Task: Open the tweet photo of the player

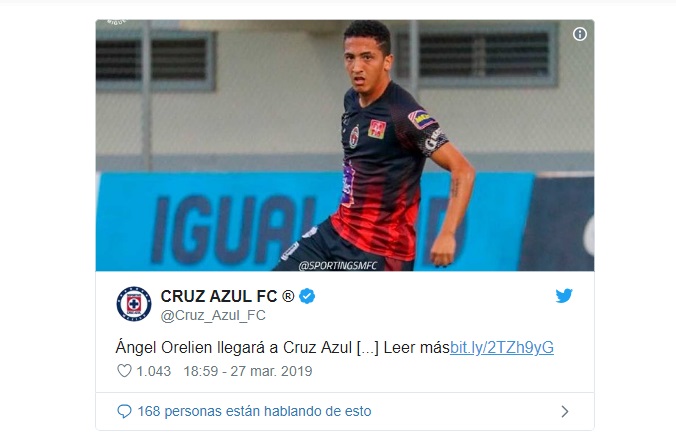Action: 345,145
